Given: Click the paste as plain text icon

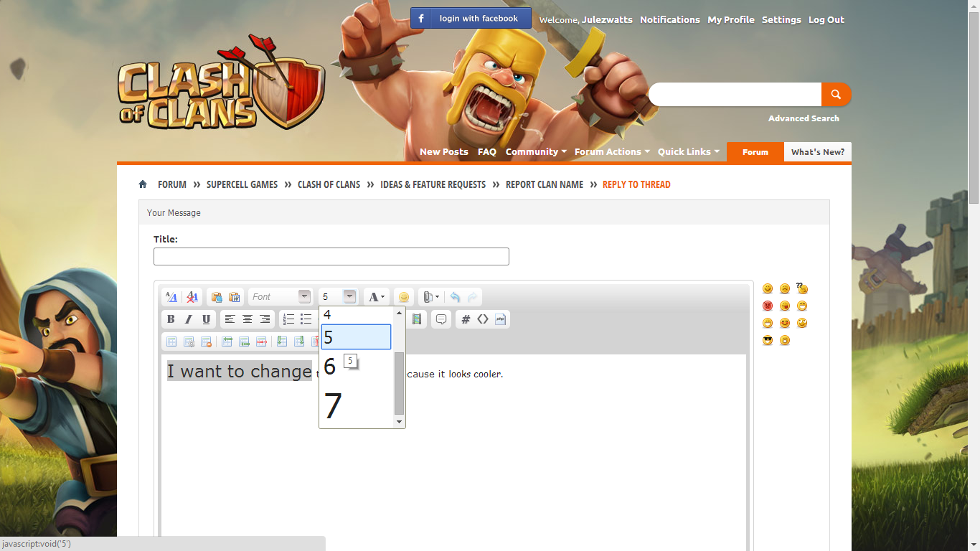Looking at the screenshot, I should (x=217, y=297).
